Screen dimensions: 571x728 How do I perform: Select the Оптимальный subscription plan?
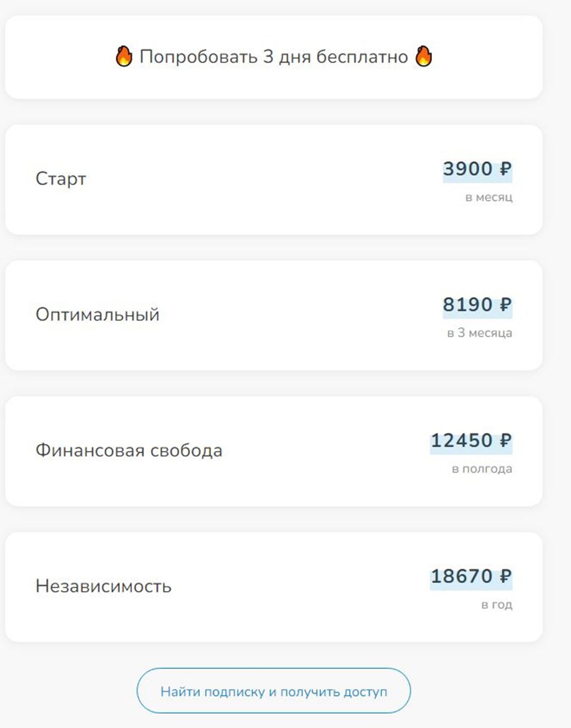tap(273, 315)
